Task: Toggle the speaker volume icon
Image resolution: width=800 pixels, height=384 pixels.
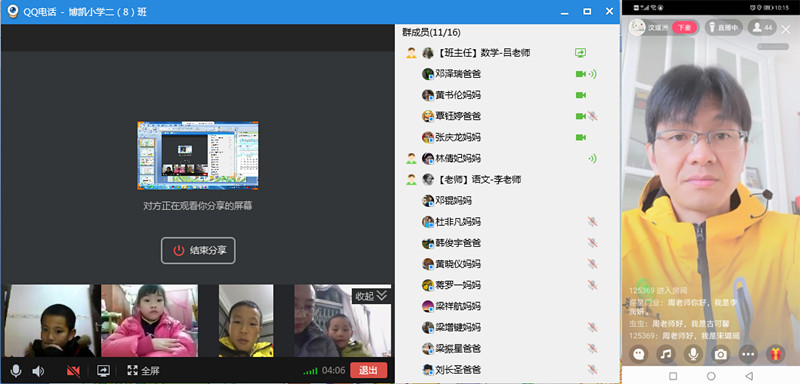Action: 38,371
